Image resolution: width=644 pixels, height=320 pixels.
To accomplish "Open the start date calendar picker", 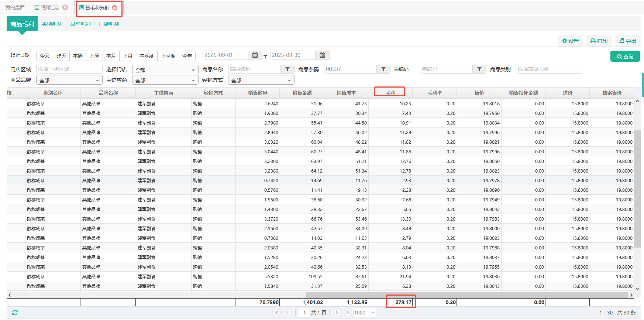I will 255,55.
